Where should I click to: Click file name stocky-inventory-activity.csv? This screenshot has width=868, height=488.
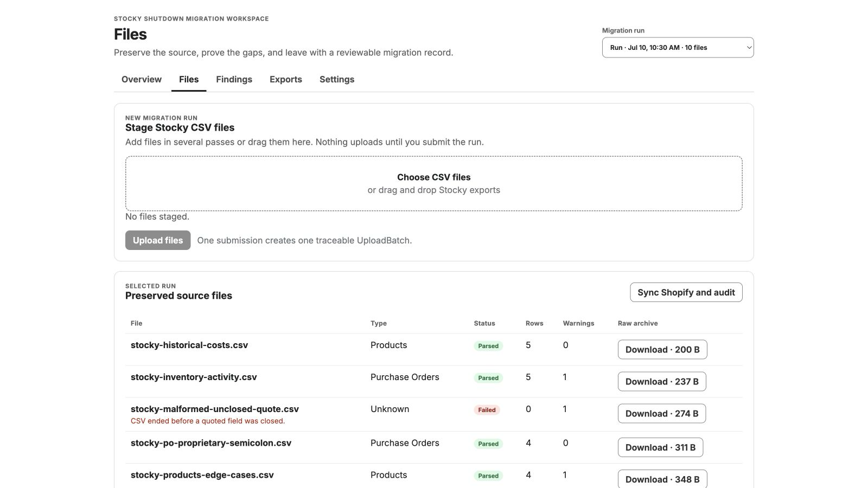[x=194, y=377]
